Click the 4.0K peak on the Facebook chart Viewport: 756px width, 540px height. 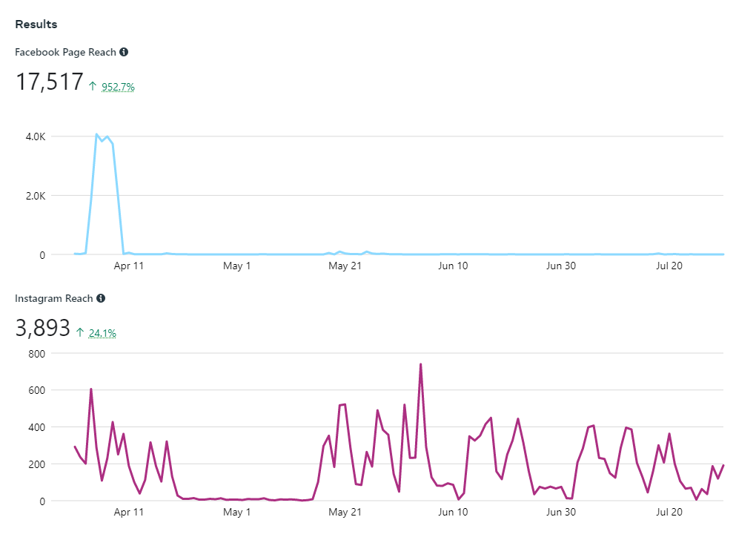(x=97, y=135)
